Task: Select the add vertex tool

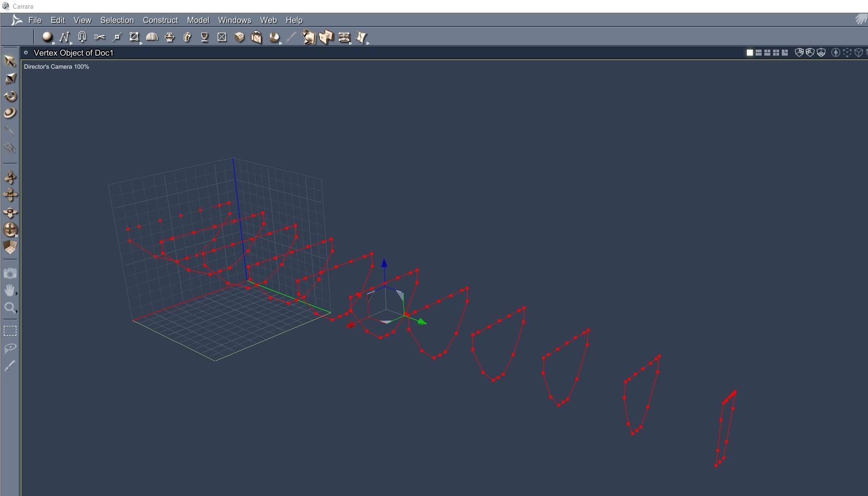Action: pyautogui.click(x=117, y=37)
